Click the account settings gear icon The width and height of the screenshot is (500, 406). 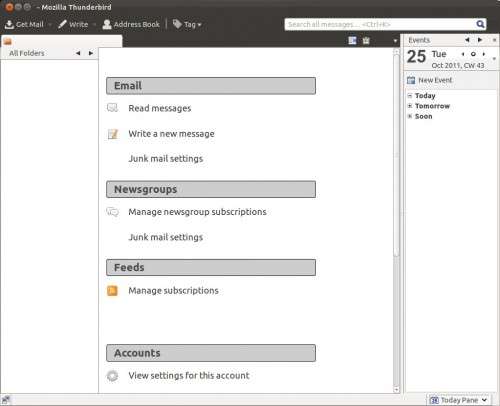(x=112, y=376)
